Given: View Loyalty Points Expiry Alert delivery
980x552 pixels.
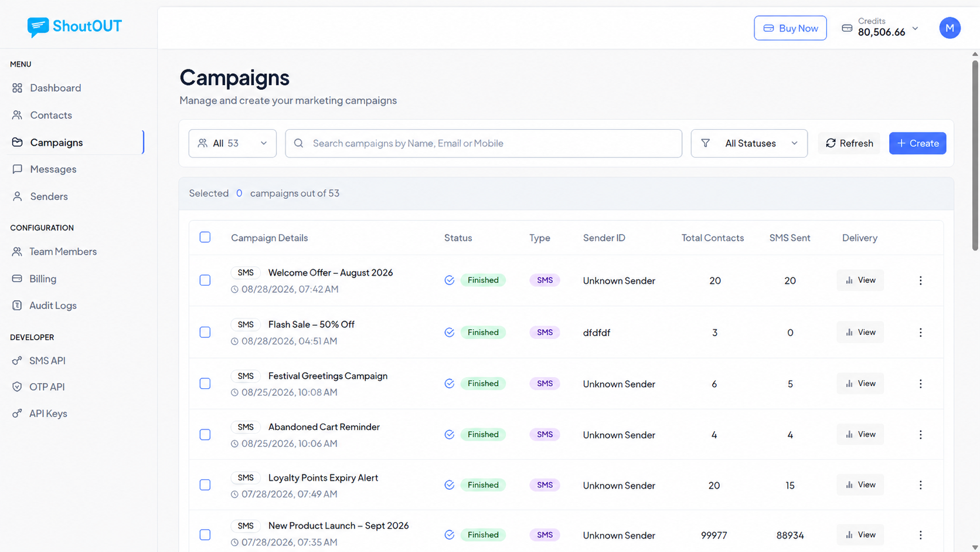Looking at the screenshot, I should tap(860, 485).
